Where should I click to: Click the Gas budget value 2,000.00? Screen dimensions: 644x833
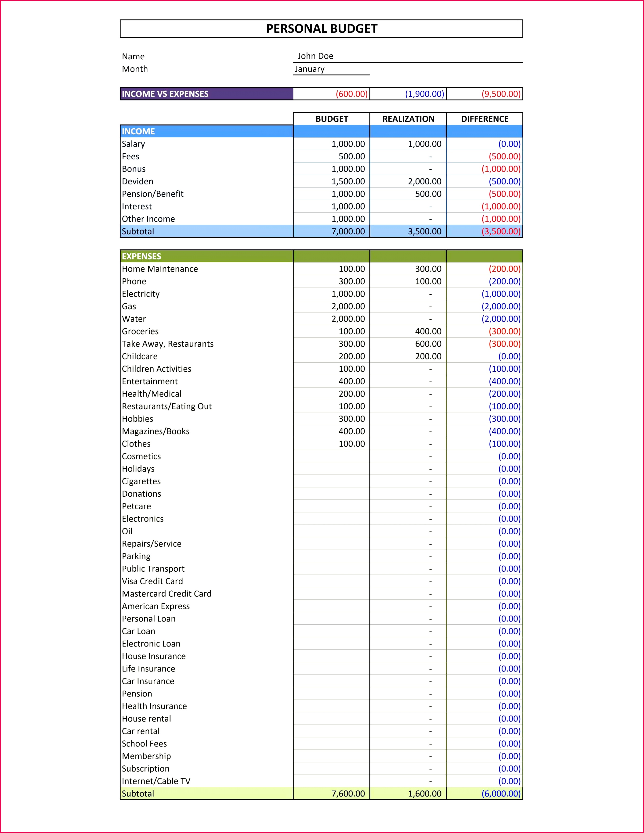click(x=346, y=306)
